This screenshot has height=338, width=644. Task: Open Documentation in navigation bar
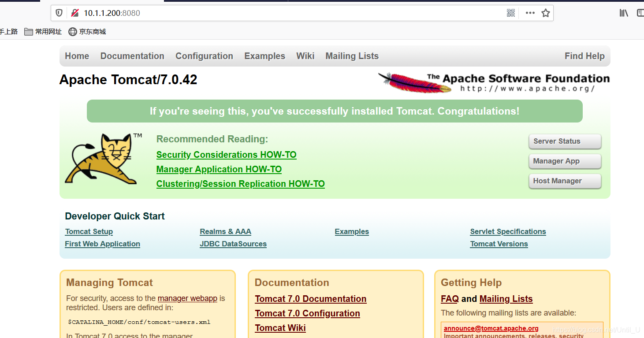pos(132,56)
